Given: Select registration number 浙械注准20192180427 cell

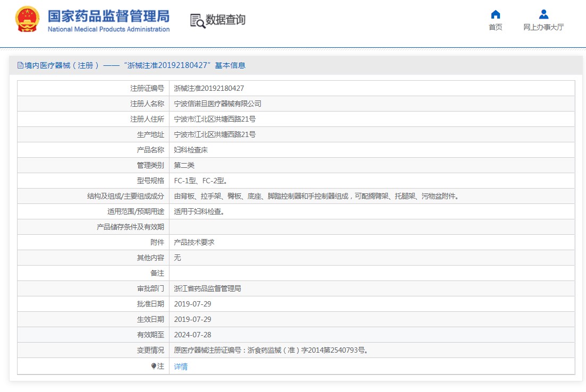Looking at the screenshot, I should pos(209,89).
